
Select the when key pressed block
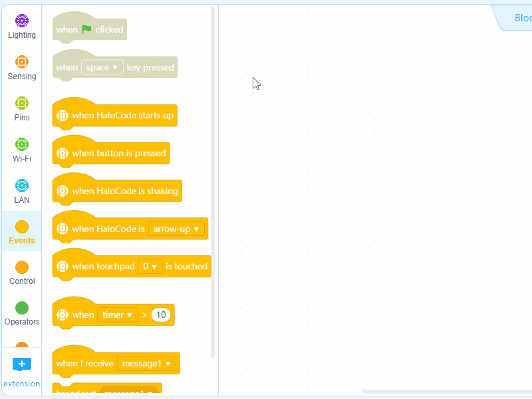(114, 66)
